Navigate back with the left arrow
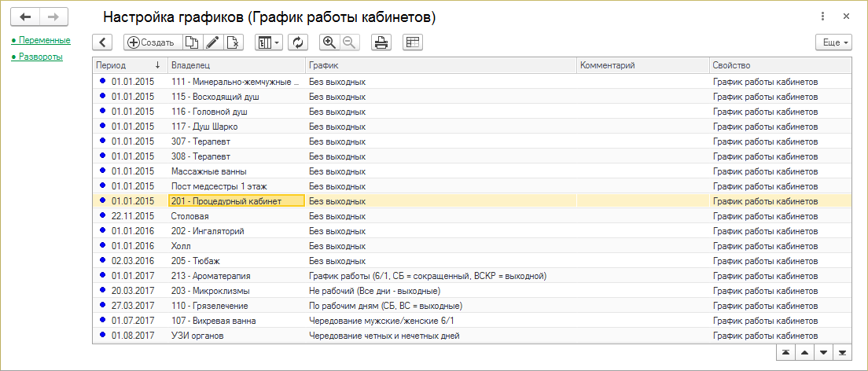This screenshot has height=371, width=868. point(24,17)
